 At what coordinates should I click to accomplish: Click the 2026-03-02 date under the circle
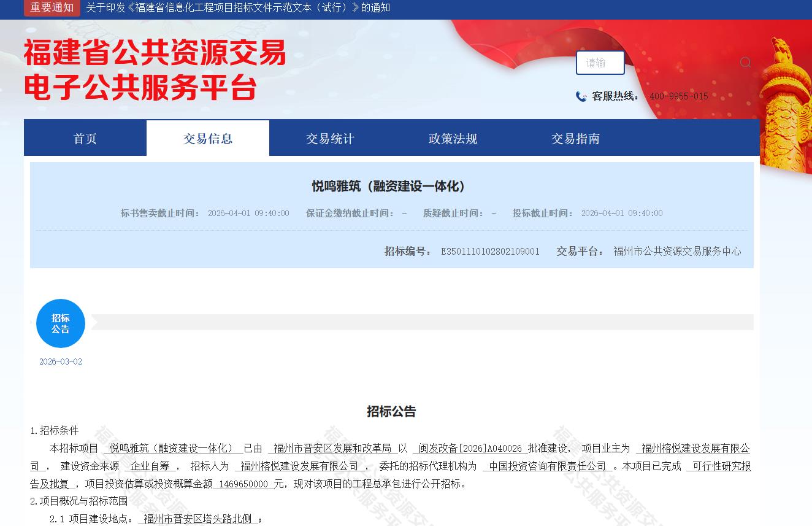(x=61, y=362)
